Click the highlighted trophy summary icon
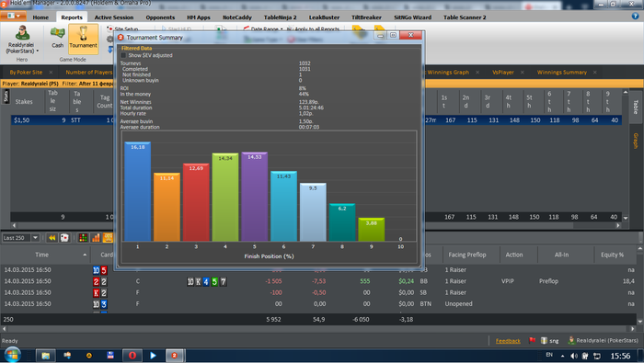This screenshot has width=644, height=363. click(x=108, y=238)
